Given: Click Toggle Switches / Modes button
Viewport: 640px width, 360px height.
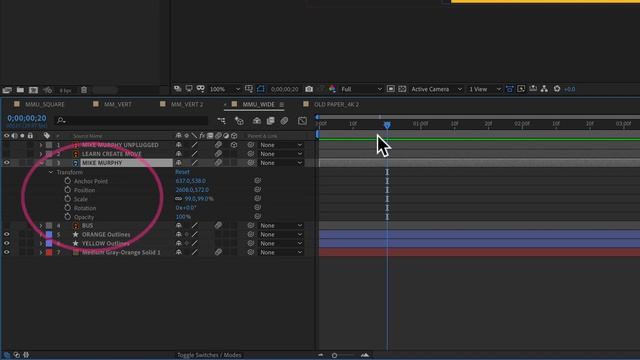Looking at the screenshot, I should (x=209, y=355).
